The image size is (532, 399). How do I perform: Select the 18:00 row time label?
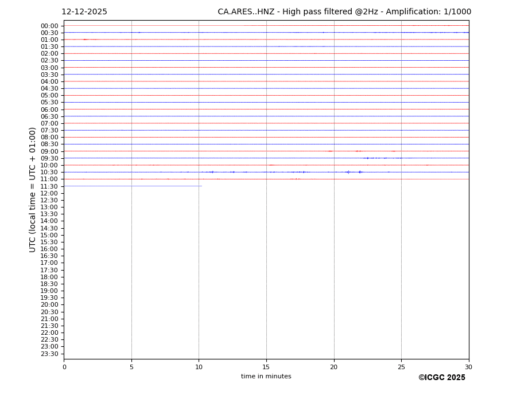(x=49, y=277)
